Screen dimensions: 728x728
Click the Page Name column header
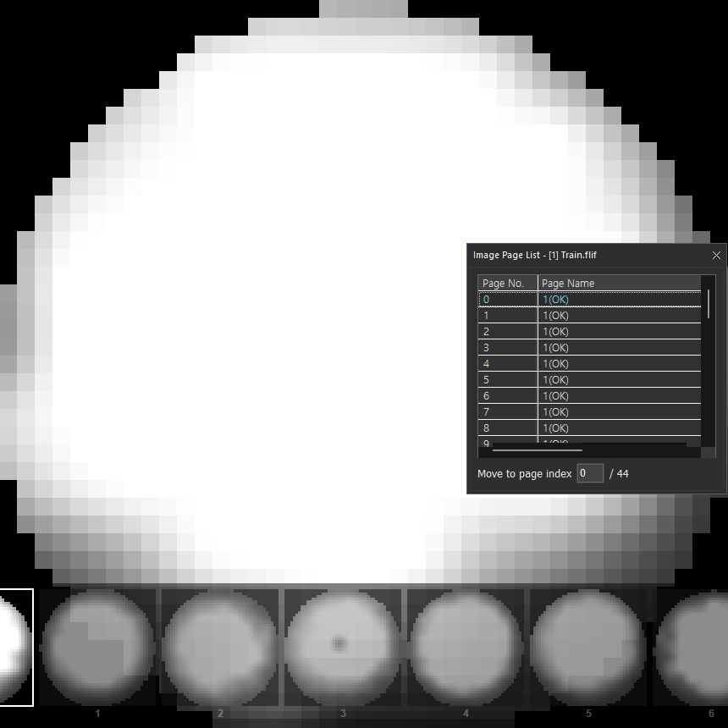[620, 284]
